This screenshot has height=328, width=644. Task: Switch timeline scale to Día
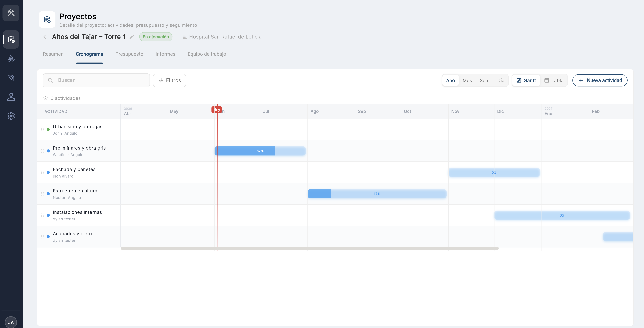click(x=500, y=80)
